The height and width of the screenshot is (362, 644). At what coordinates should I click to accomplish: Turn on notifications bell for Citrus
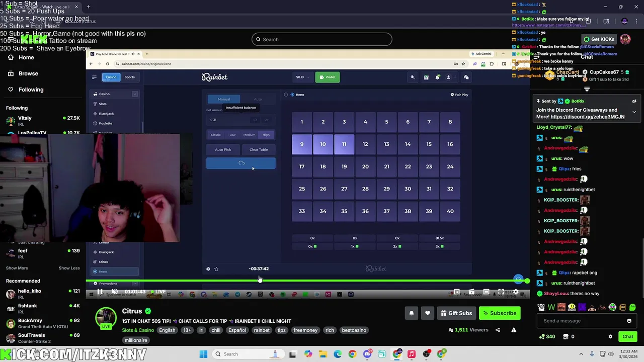411,313
